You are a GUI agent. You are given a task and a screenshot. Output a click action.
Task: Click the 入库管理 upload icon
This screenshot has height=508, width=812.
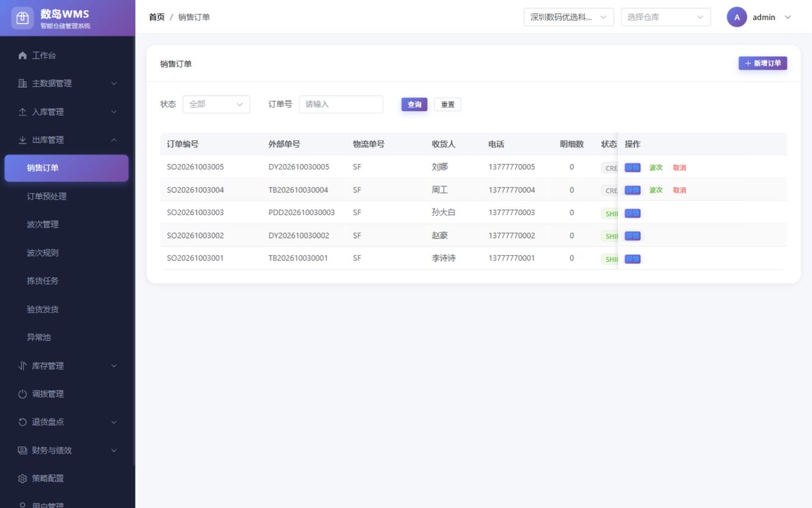[x=23, y=112]
